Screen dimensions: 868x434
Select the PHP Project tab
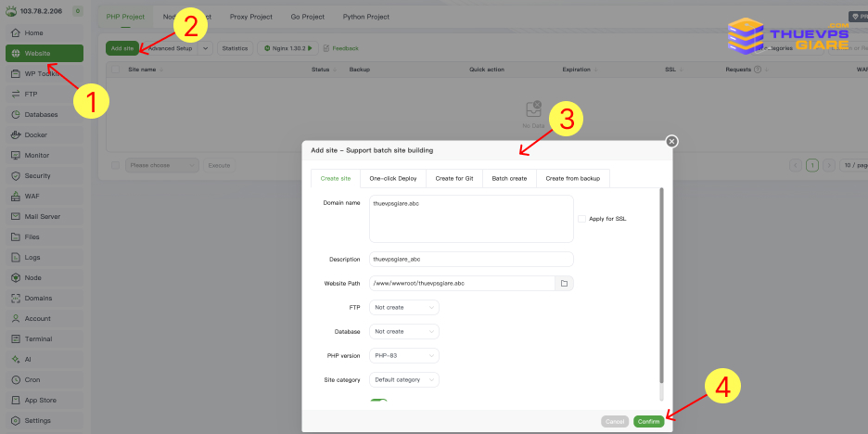click(x=125, y=17)
